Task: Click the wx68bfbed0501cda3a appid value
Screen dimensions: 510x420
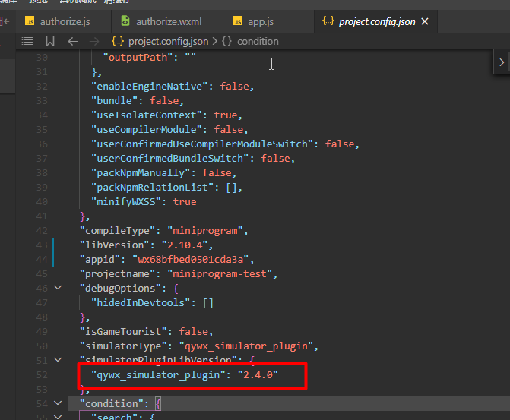Action: tap(191, 259)
